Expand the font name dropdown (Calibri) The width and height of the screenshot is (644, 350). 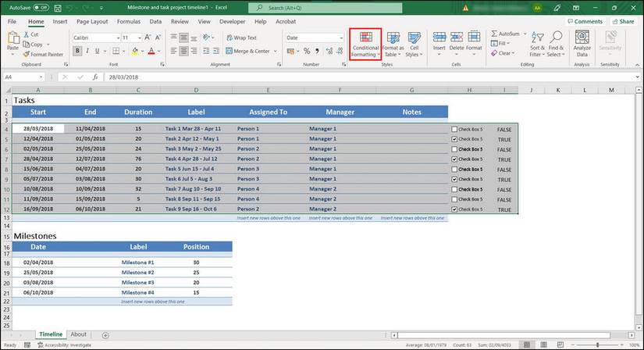pyautogui.click(x=116, y=37)
